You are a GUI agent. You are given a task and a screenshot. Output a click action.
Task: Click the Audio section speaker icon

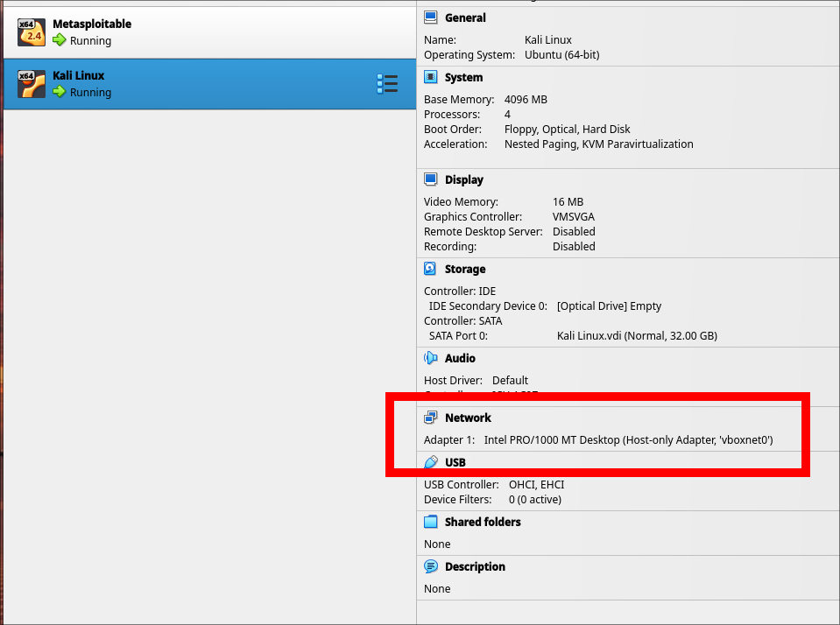(430, 358)
